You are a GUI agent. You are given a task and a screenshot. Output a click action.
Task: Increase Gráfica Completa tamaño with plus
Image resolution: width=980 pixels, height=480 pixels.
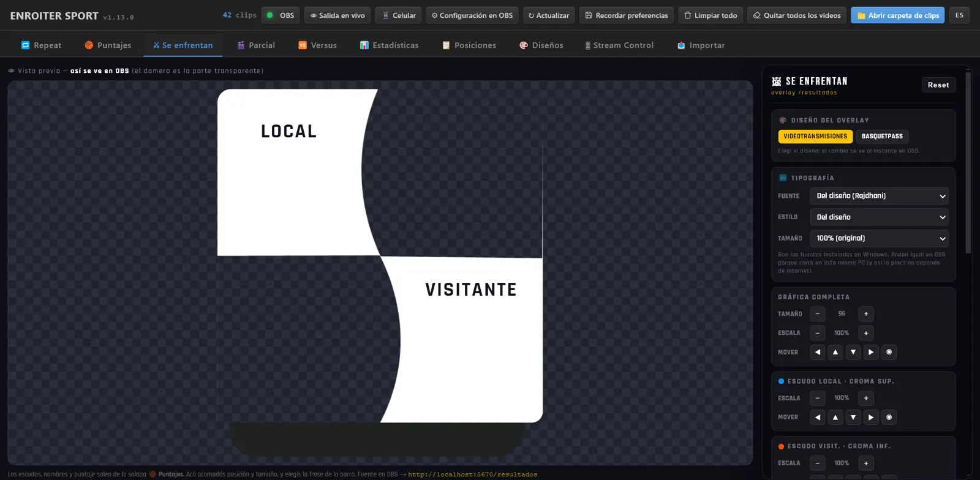[866, 314]
